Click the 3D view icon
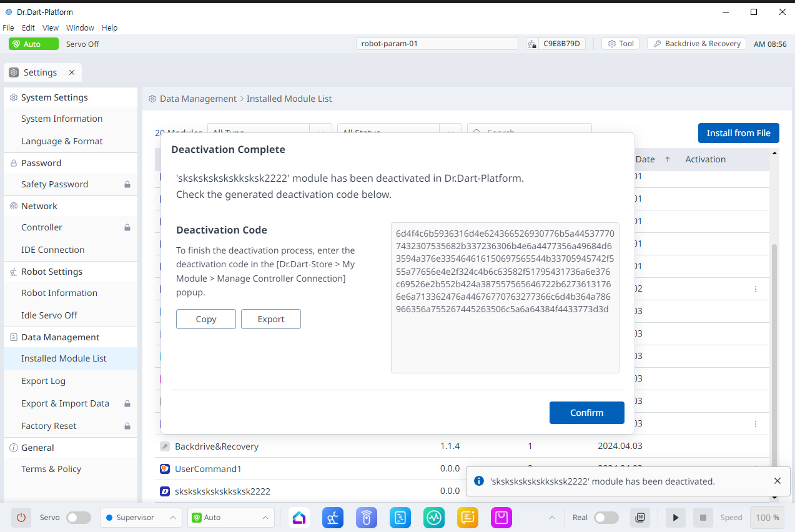Screen dimensions: 795x532 (640, 518)
